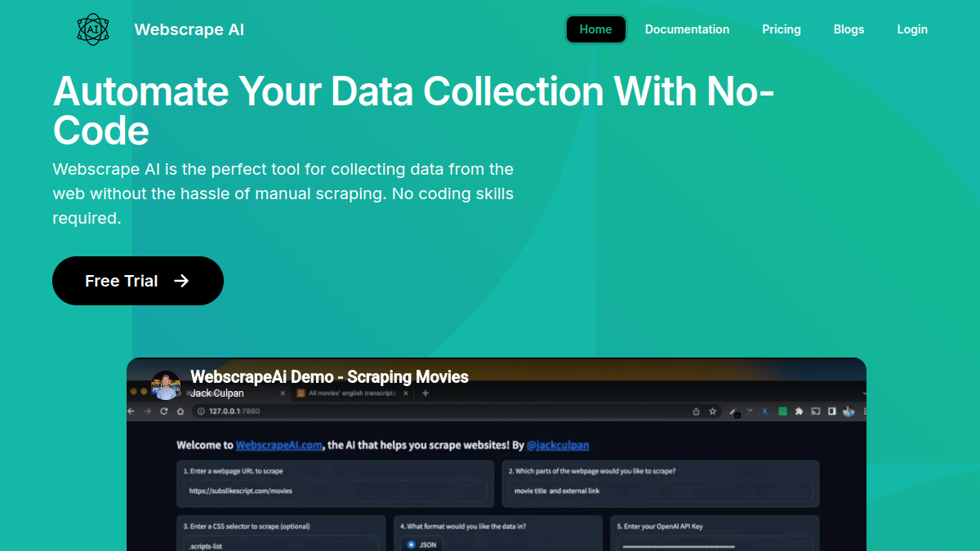Screen dimensions: 980x551
Task: Select the JSON radio option in demo video
Action: click(x=421, y=544)
